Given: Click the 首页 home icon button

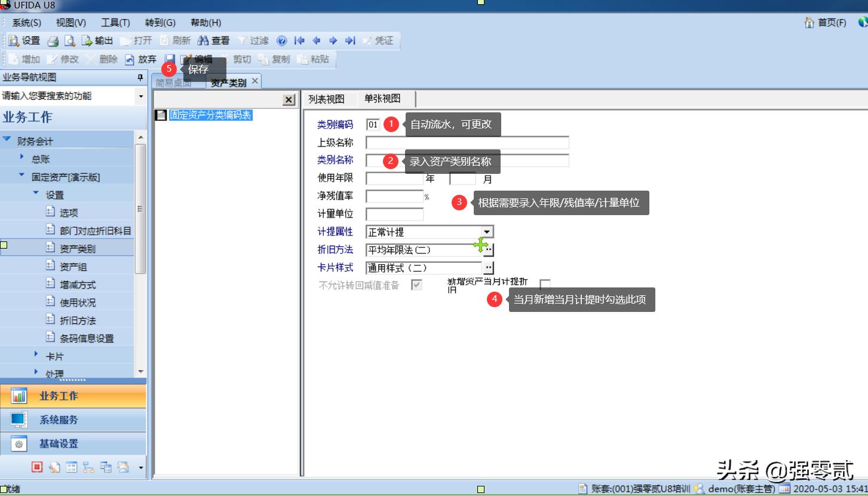Looking at the screenshot, I should [x=825, y=23].
